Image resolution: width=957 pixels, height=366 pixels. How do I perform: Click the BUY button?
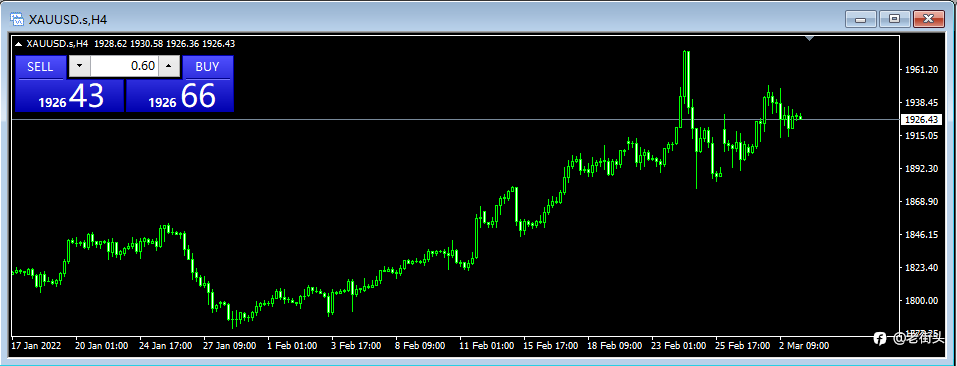[207, 67]
